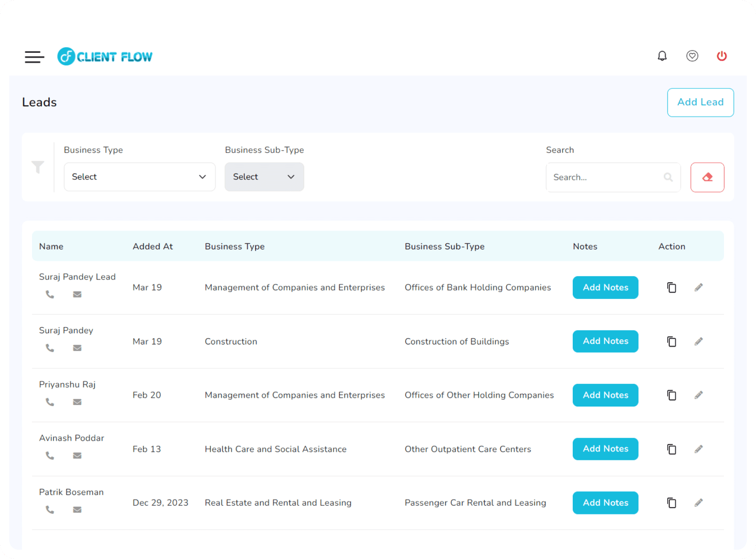Screen dimensions: 756x559
Task: Open the hamburger navigation menu
Action: point(34,57)
